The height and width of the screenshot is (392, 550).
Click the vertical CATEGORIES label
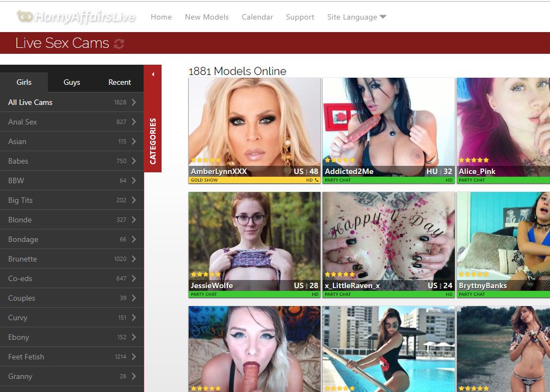click(153, 141)
